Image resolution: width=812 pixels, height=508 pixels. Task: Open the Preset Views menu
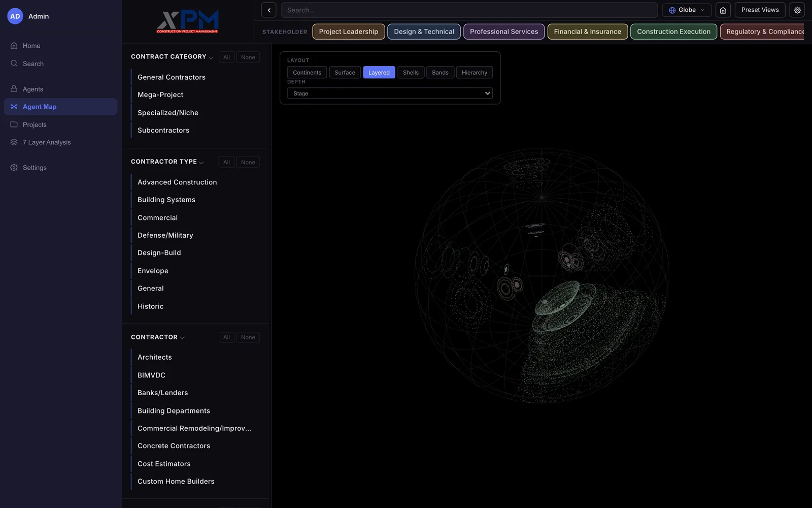click(x=760, y=10)
